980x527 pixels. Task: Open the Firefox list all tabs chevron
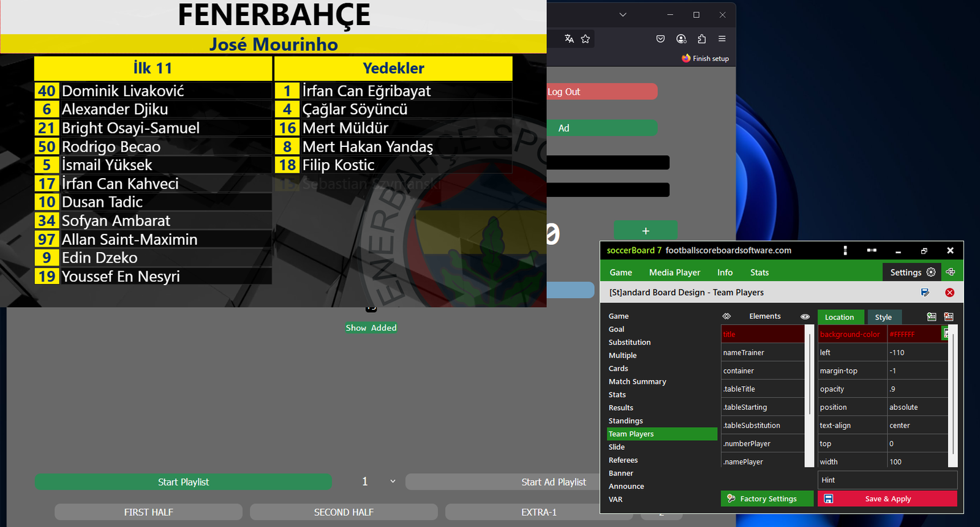623,15
